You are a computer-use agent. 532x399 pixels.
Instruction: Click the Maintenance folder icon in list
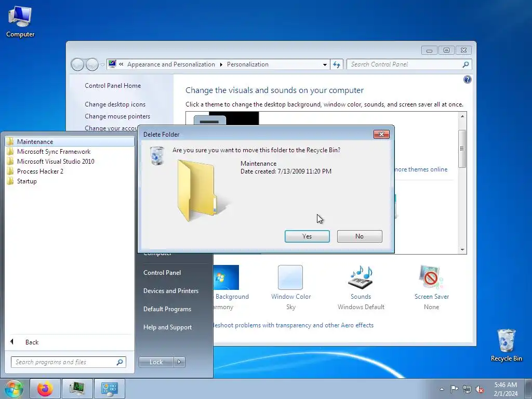pyautogui.click(x=10, y=141)
